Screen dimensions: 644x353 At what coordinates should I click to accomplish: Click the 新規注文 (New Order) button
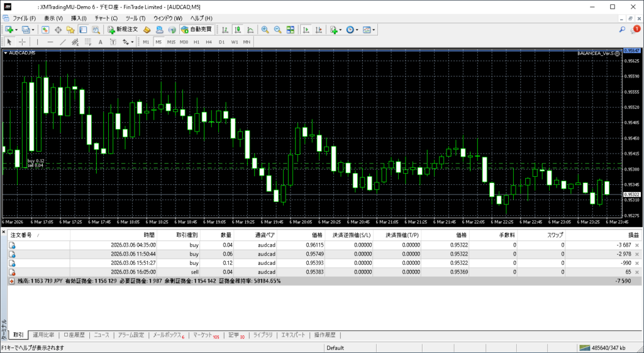[x=122, y=30]
